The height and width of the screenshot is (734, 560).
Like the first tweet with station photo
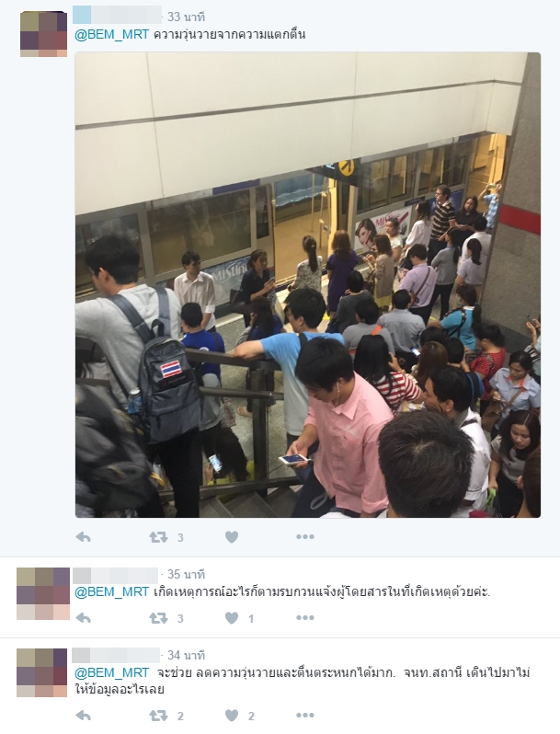coord(232,537)
